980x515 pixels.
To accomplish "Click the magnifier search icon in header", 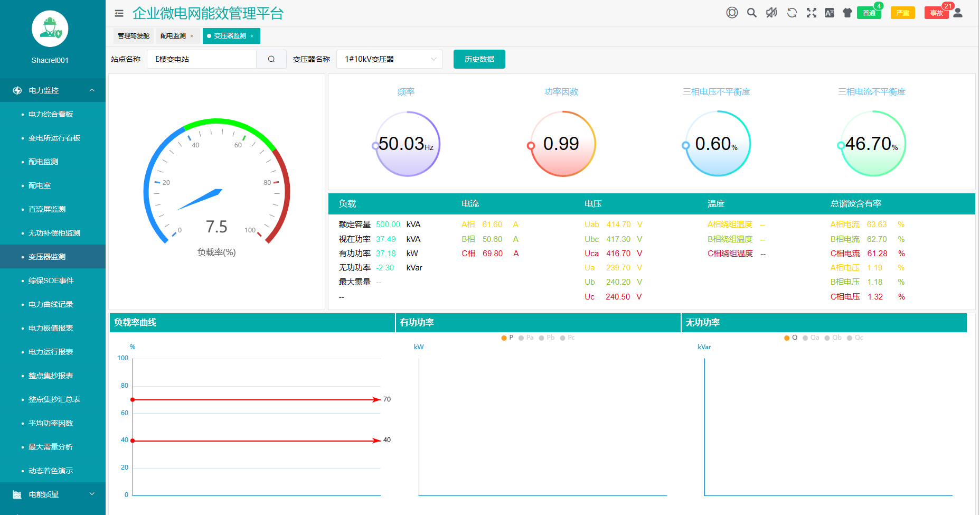I will click(x=752, y=13).
